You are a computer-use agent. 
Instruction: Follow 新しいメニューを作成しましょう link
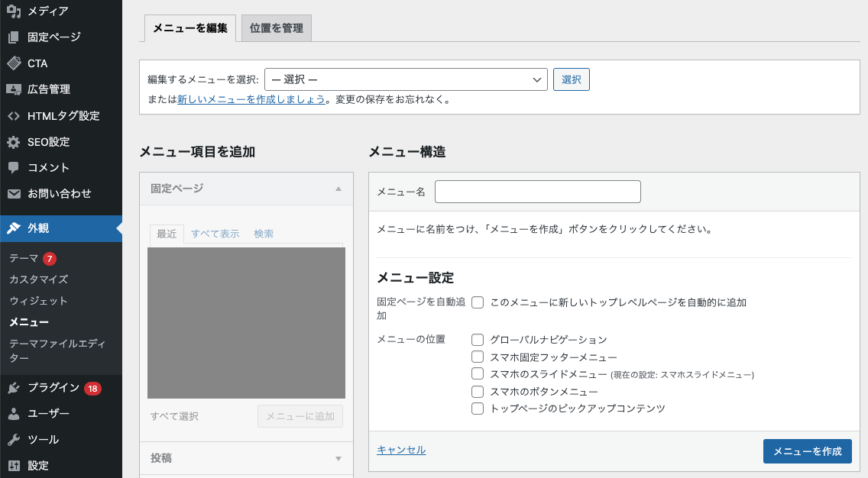click(251, 99)
